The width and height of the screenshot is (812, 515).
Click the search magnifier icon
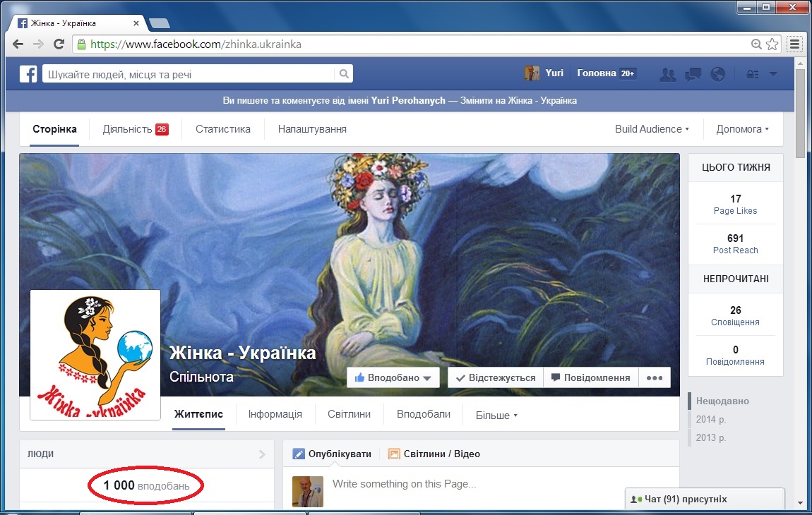click(343, 74)
